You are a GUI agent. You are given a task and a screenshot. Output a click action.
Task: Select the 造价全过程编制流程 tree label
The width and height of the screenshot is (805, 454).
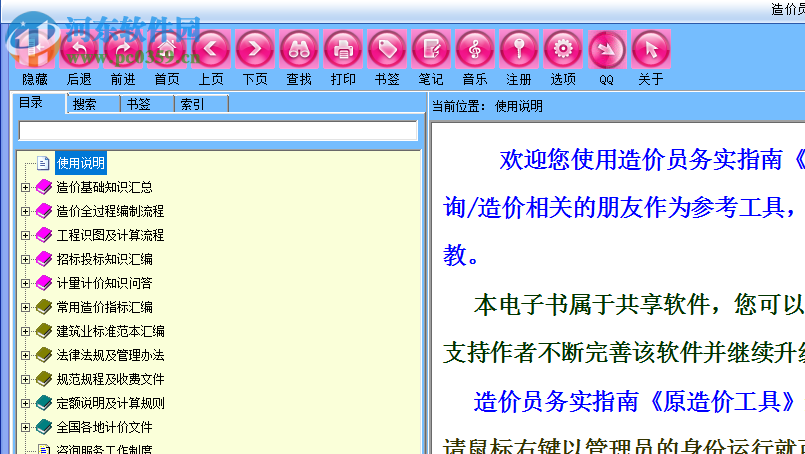click(x=110, y=211)
